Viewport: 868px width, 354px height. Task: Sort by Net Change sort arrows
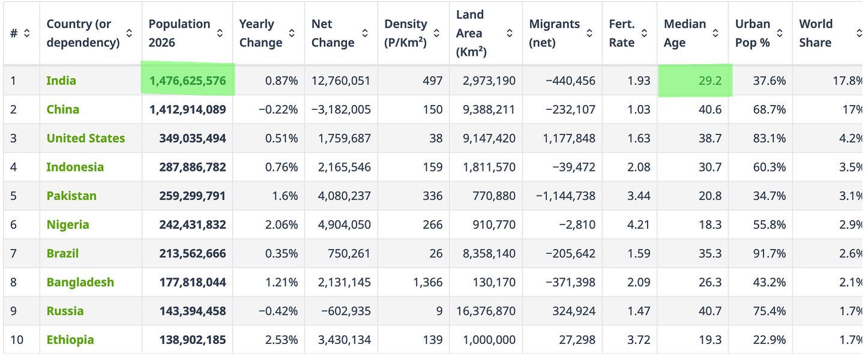click(365, 34)
